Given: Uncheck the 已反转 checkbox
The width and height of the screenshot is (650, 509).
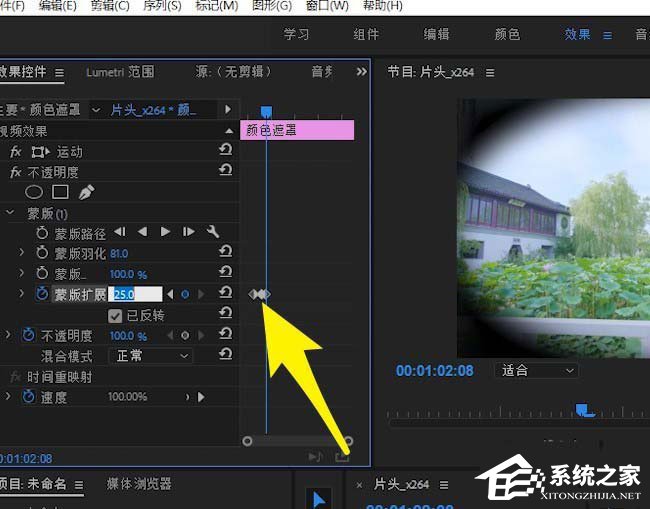Looking at the screenshot, I should [x=115, y=316].
